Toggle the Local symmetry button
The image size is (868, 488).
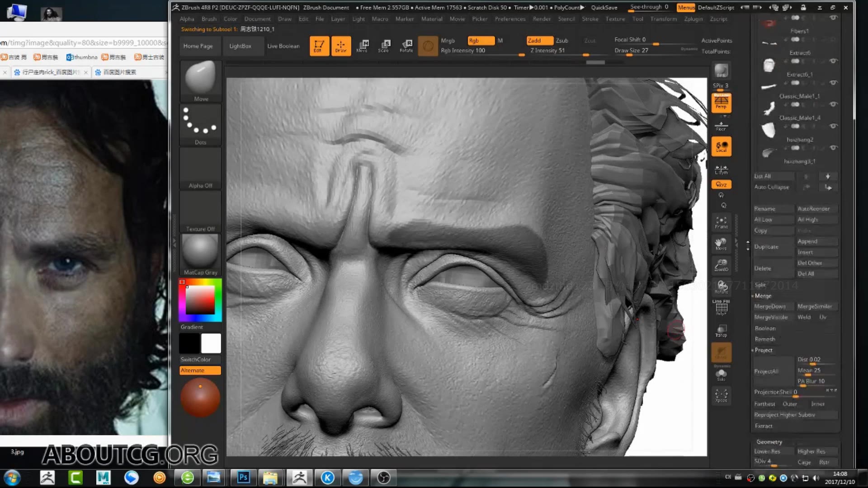[721, 146]
